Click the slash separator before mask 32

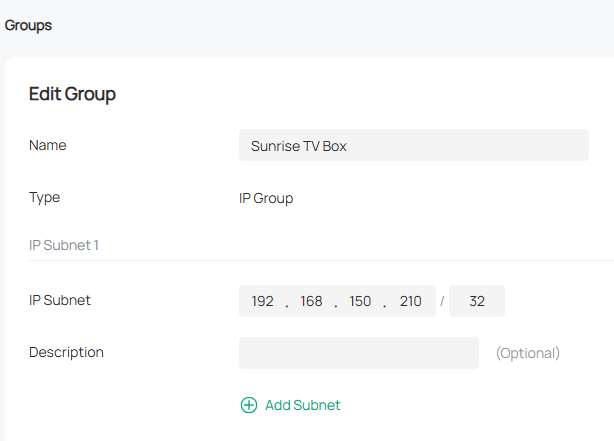442,301
